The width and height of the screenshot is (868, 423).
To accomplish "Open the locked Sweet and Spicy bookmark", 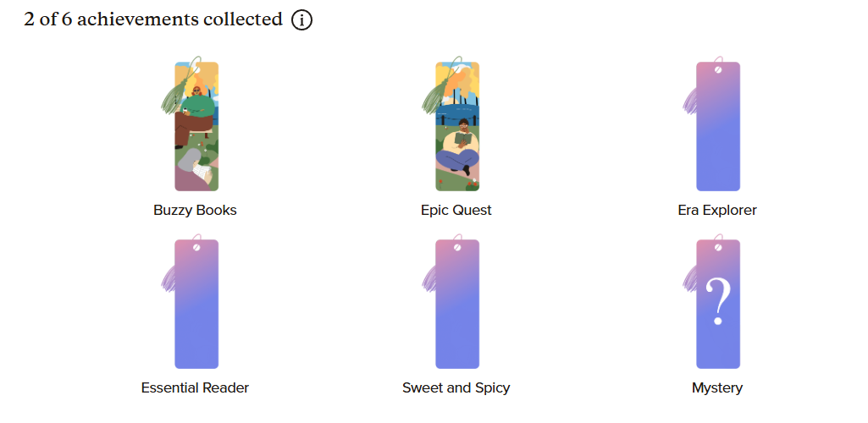I will (458, 313).
